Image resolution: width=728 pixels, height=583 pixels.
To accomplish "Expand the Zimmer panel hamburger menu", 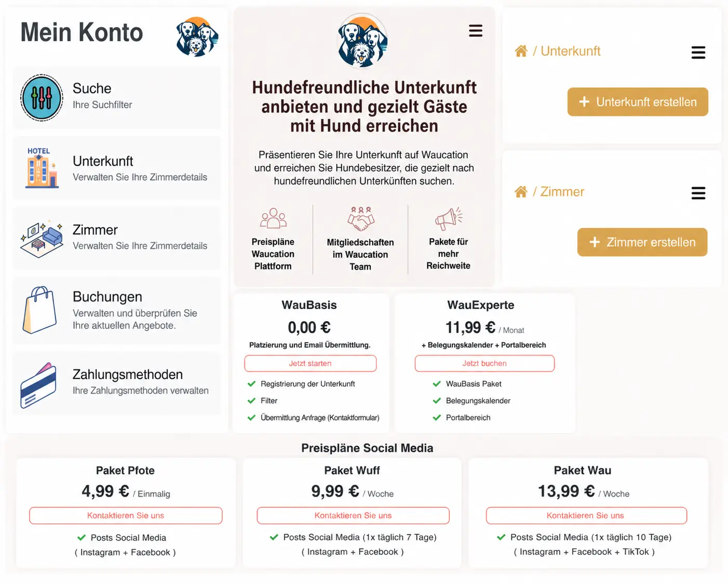I will click(x=698, y=193).
